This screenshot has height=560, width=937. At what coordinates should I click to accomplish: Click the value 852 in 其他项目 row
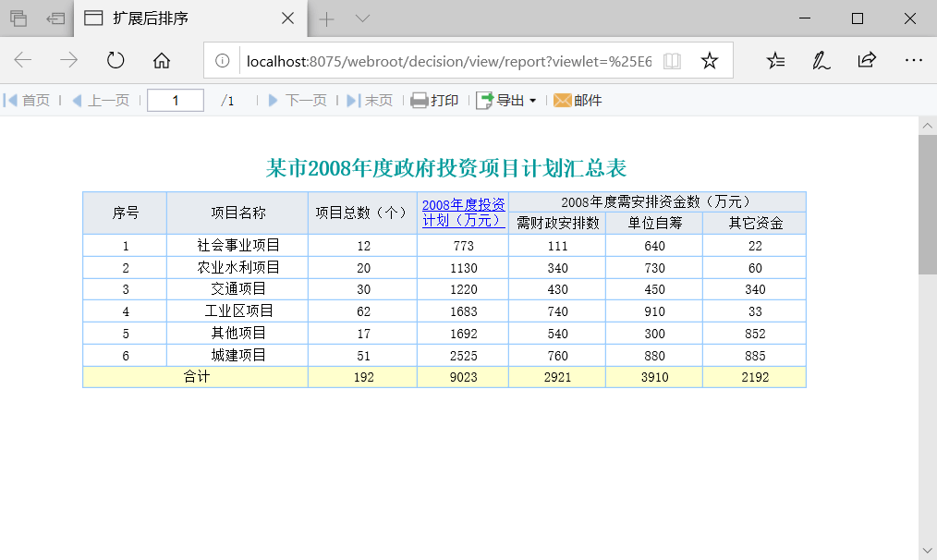click(755, 334)
